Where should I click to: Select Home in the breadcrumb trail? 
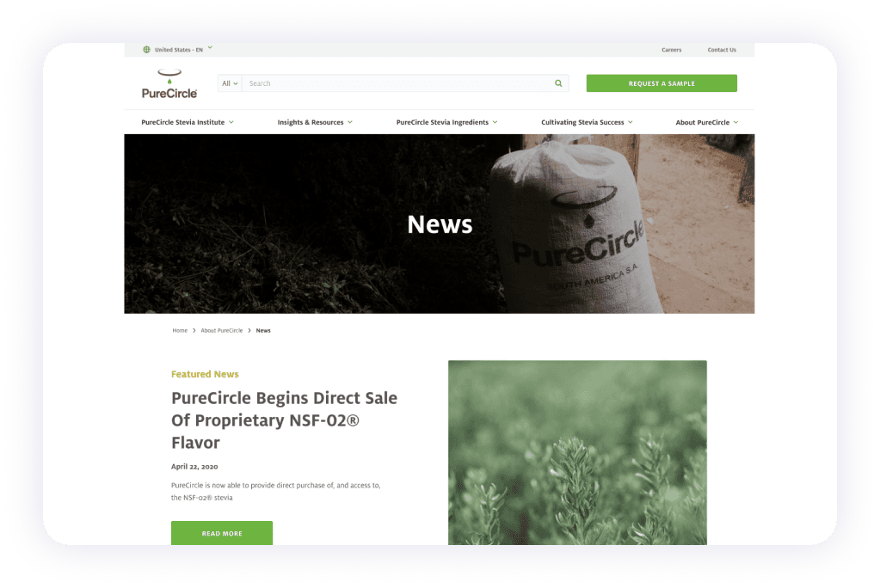[x=180, y=330]
